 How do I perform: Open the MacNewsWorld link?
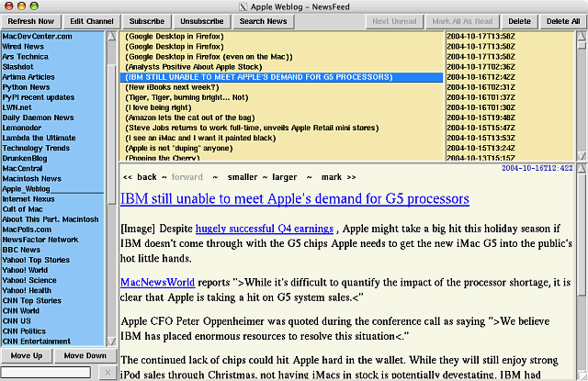click(157, 282)
